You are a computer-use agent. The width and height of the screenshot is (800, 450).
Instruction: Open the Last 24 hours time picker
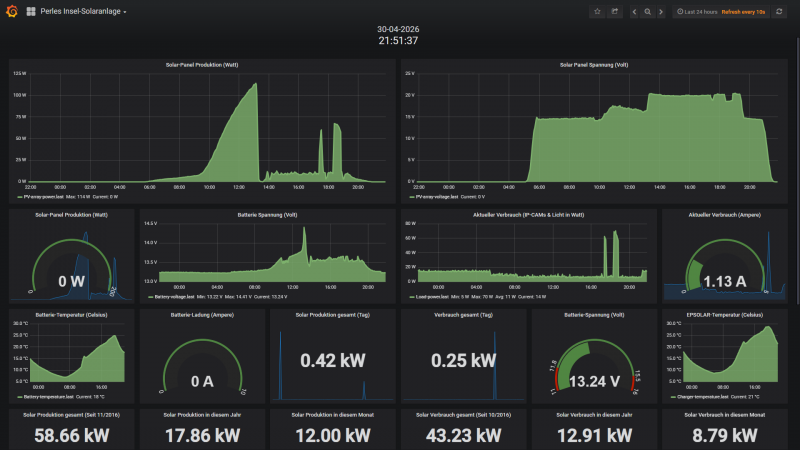[x=697, y=12]
